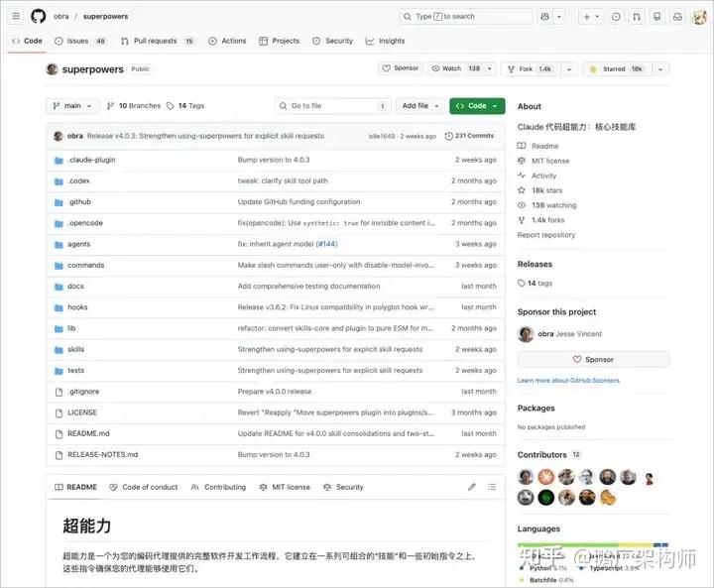Click the languages color bar
This screenshot has height=588, width=714.
click(593, 544)
